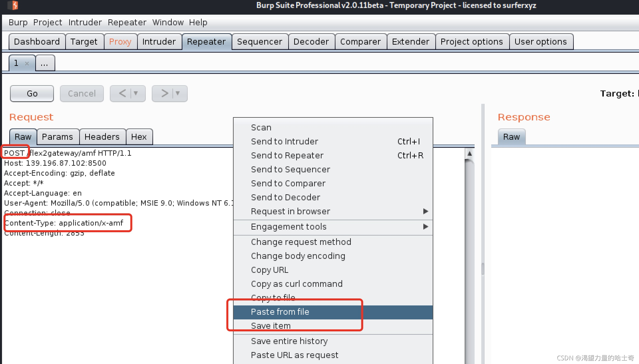The image size is (639, 364).
Task: Choose Change request method
Action: coord(333,242)
